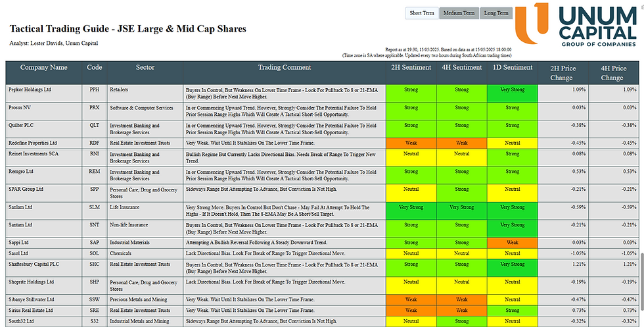Click the PPH share code
Screen dimensions: 644x327
[x=95, y=89]
